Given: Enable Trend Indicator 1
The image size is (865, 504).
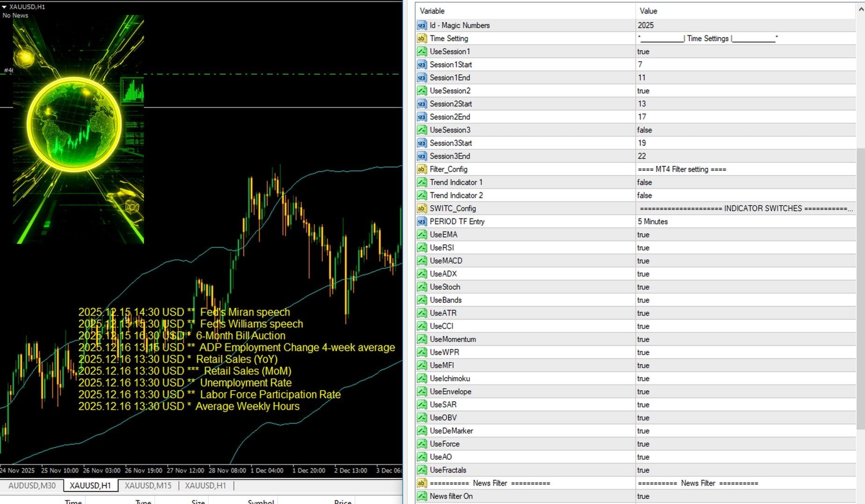Looking at the screenshot, I should tap(645, 182).
